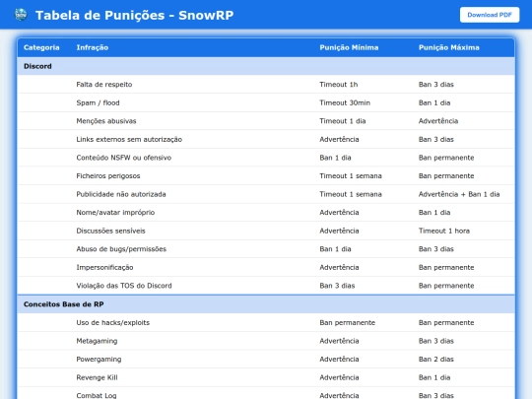Click Ban 3 dias maximum for Falta de respeito

(x=436, y=85)
